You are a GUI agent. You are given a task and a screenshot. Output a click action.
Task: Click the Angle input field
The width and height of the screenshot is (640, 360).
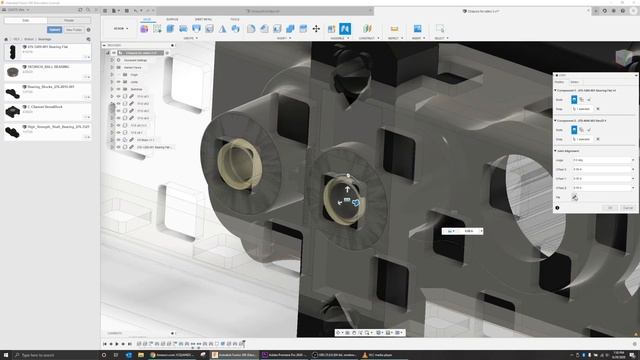[603, 160]
